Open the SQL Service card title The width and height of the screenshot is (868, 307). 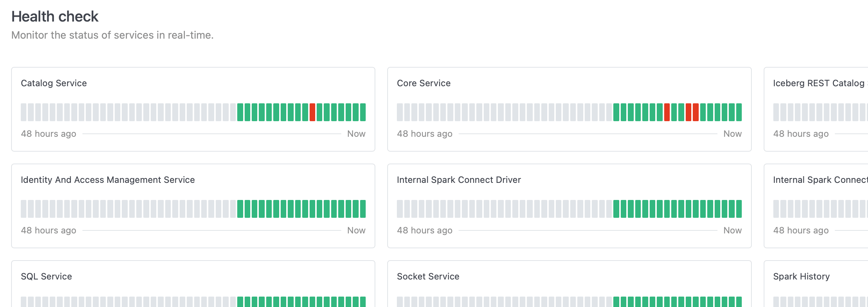[46, 277]
